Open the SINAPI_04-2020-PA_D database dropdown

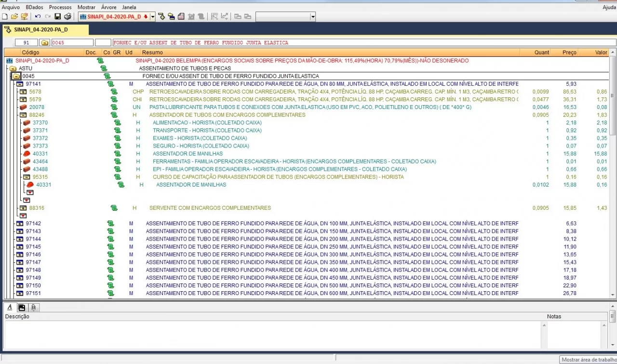[x=153, y=17]
